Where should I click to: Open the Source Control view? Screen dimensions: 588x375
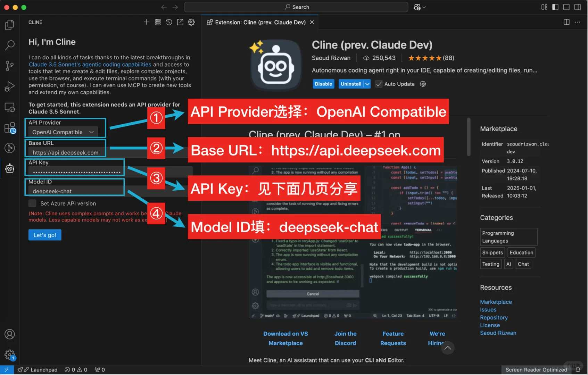click(9, 66)
